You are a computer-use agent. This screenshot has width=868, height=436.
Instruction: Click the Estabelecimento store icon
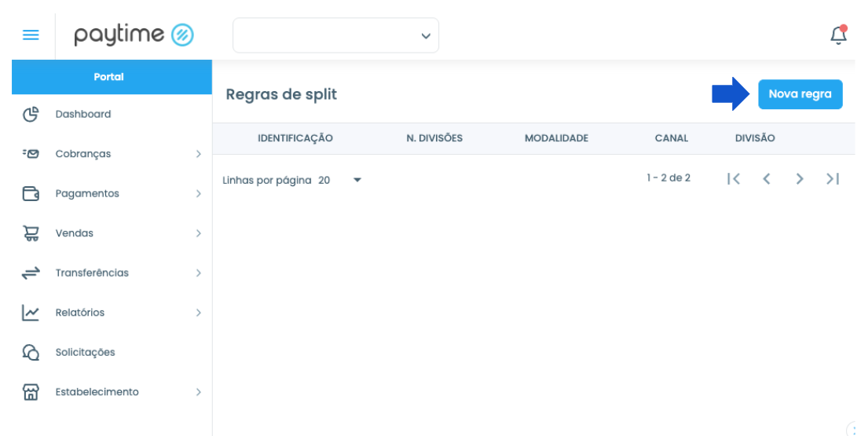point(31,392)
